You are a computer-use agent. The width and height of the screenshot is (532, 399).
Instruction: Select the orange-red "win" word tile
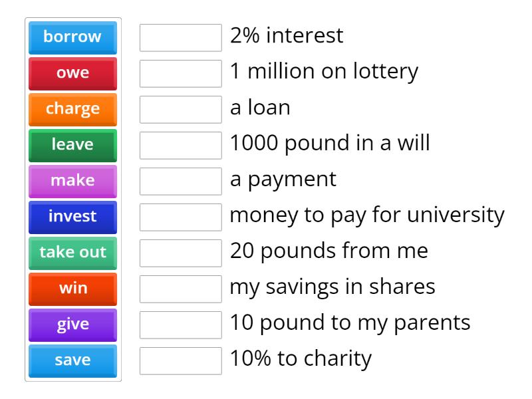72,289
